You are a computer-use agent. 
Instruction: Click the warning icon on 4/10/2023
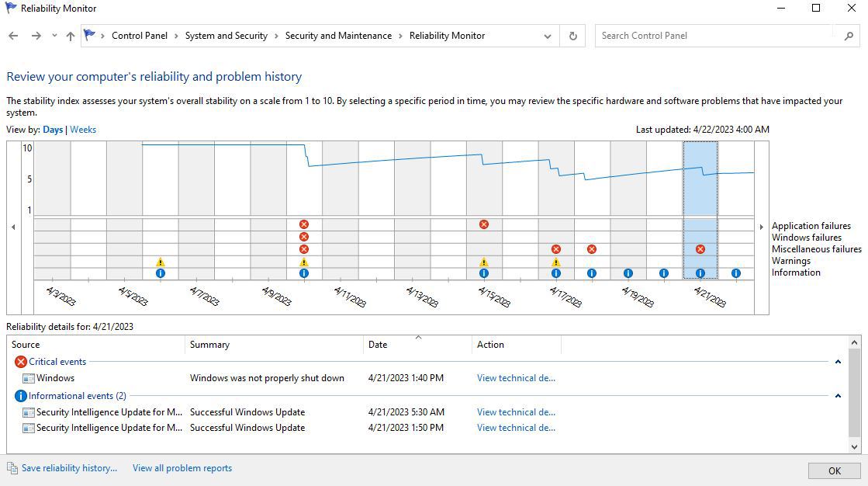304,262
